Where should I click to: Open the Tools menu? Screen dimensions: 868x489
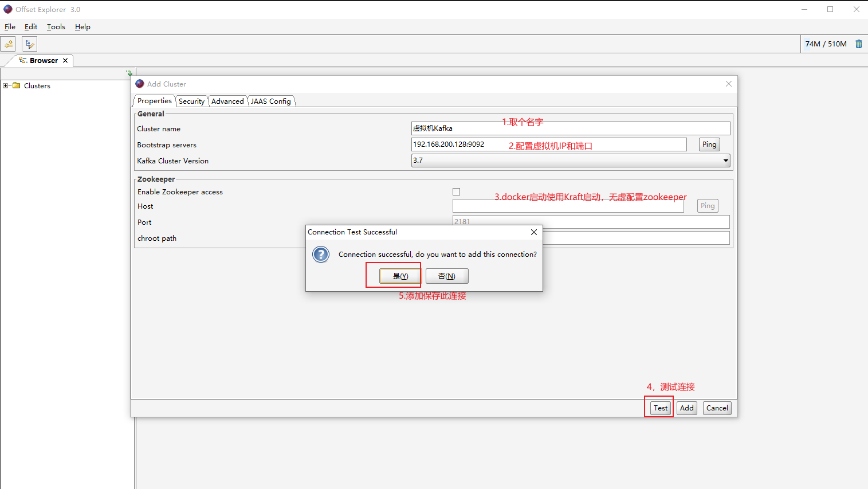coord(56,27)
